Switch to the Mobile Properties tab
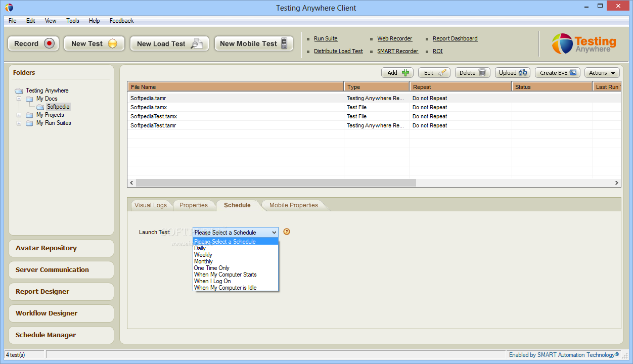Image resolution: width=633 pixels, height=364 pixels. [294, 205]
